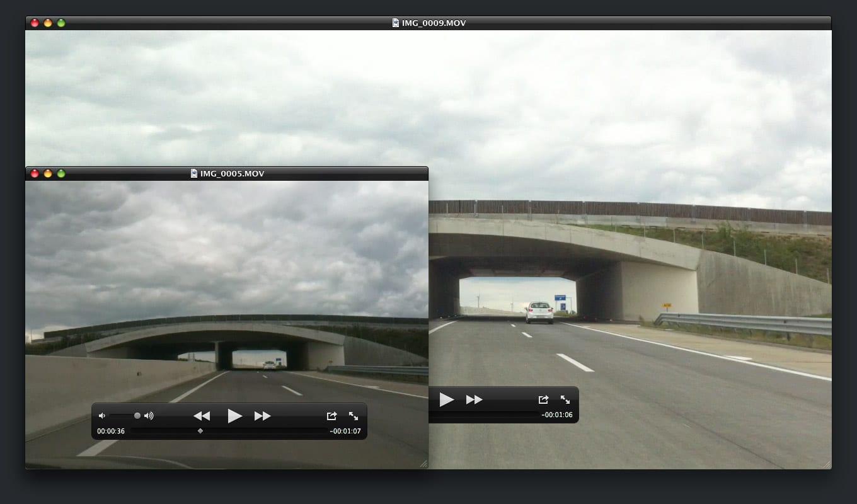Minimize the IMG_0009.MOV window

point(48,23)
